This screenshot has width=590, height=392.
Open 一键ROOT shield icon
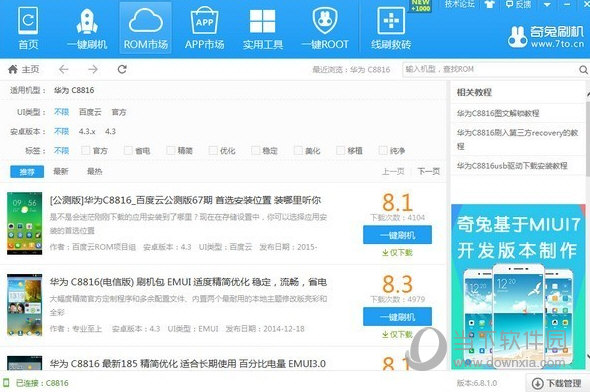click(325, 28)
